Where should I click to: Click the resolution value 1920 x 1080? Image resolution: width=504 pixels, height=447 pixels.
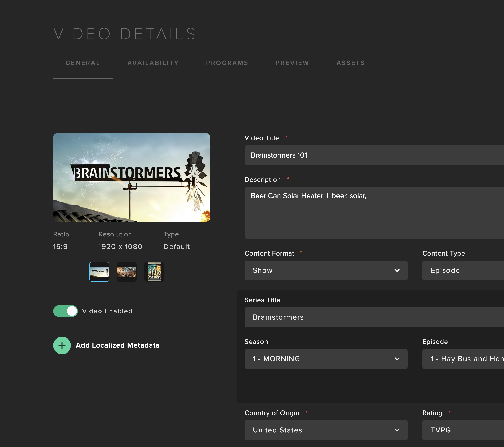click(120, 247)
